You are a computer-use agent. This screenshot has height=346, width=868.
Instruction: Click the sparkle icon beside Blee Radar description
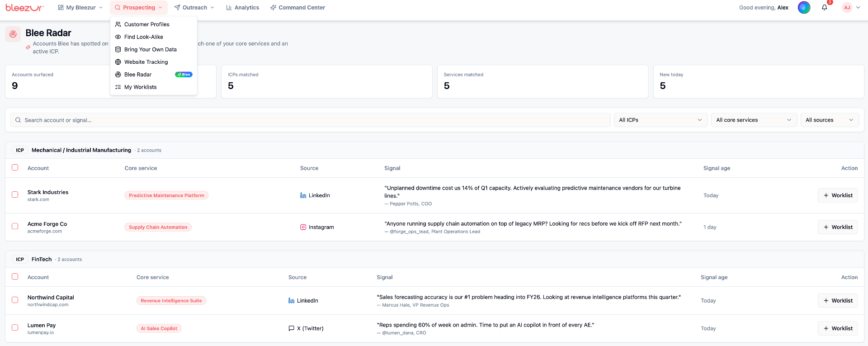[x=28, y=47]
